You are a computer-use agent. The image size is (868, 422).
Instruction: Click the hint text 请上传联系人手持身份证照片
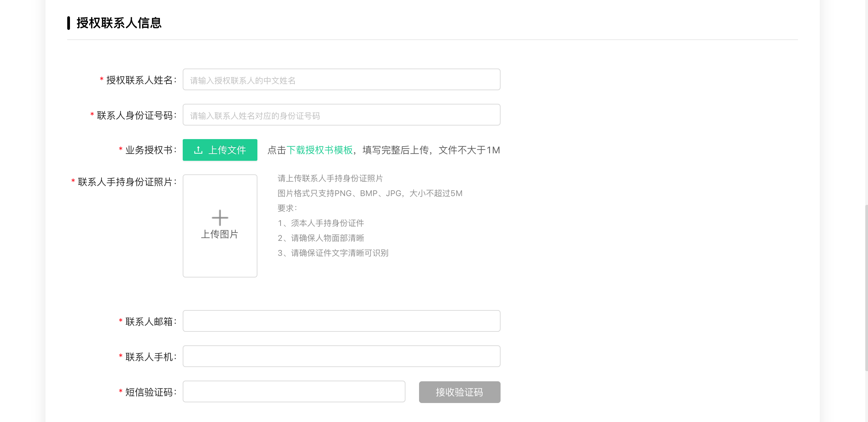point(330,178)
